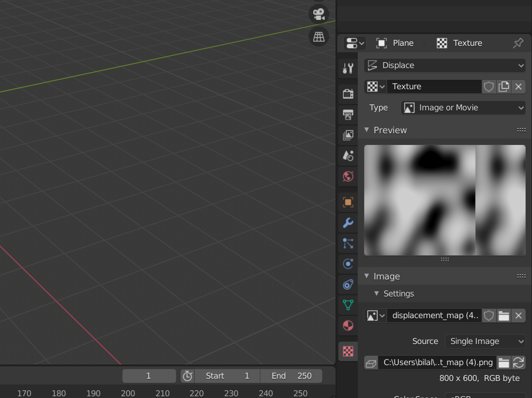532x398 pixels.
Task: Open the Type dropdown showing Image or Movie
Action: click(x=463, y=107)
